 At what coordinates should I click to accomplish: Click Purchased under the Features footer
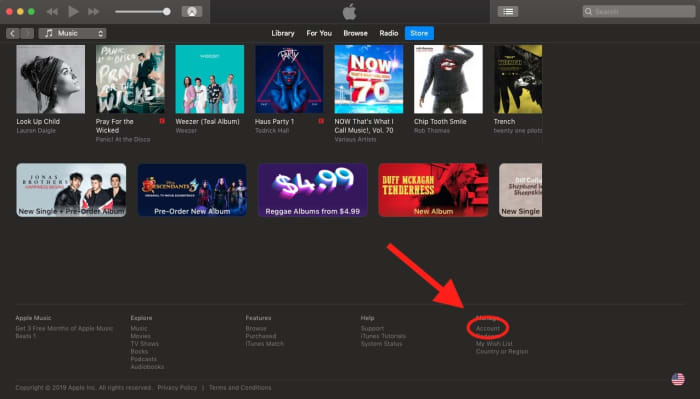click(x=261, y=336)
